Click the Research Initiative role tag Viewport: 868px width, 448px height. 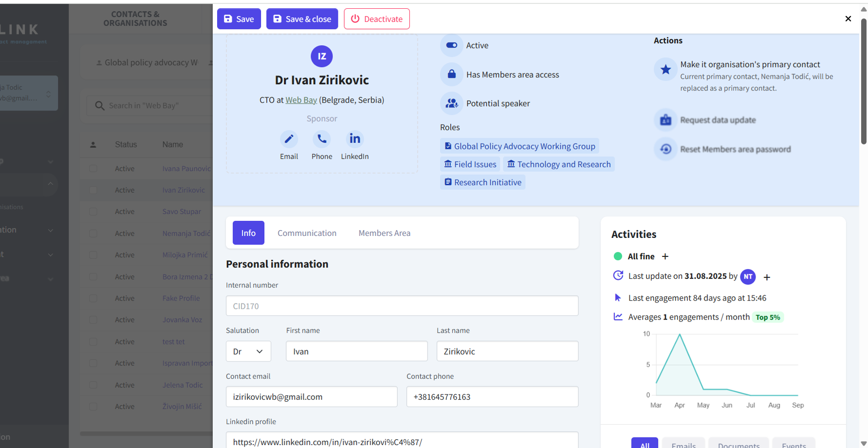click(482, 182)
